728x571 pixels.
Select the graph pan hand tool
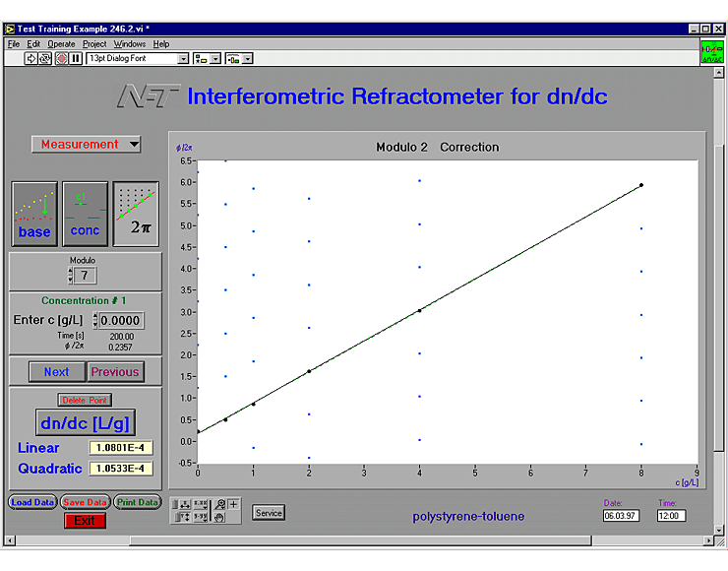click(219, 517)
